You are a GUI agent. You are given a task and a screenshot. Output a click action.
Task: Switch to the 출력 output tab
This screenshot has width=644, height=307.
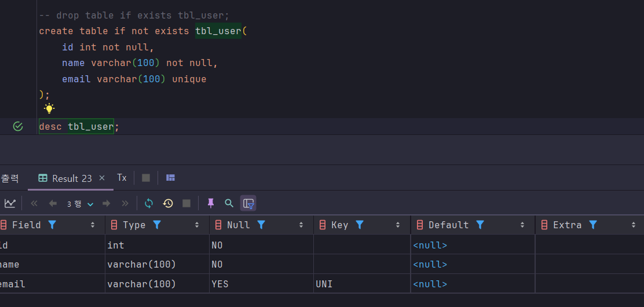pos(9,178)
